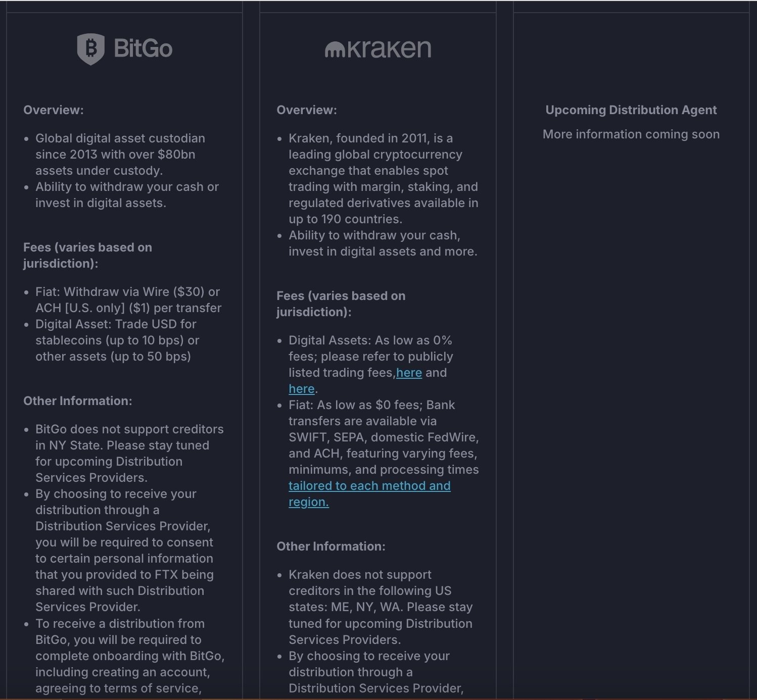Click the BitGo shield logo icon
This screenshot has width=757, height=700.
(90, 49)
